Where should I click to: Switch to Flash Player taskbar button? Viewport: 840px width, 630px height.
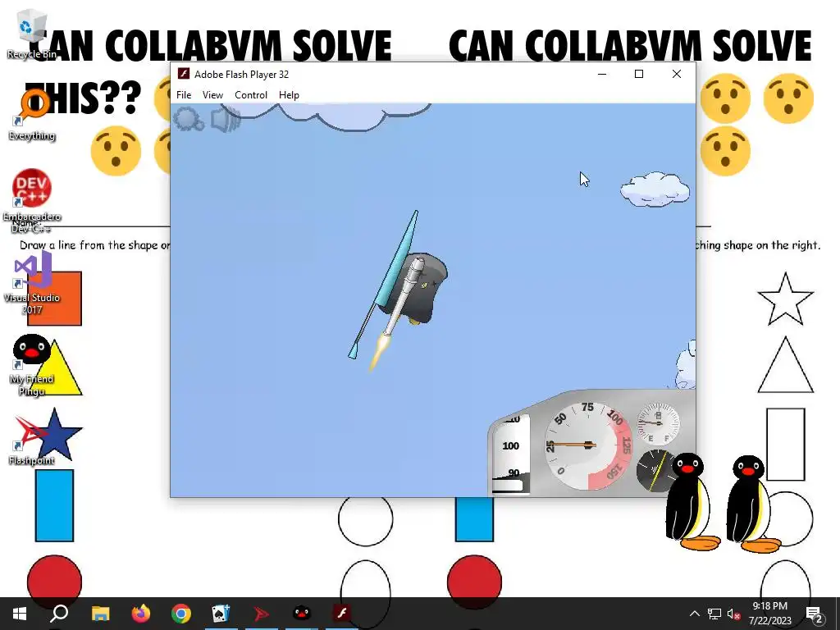coord(342,614)
